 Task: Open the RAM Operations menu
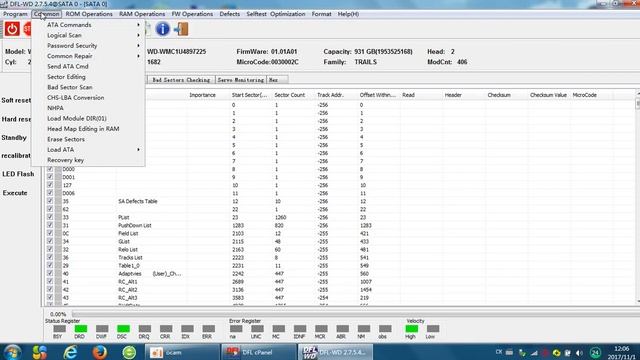tap(142, 14)
